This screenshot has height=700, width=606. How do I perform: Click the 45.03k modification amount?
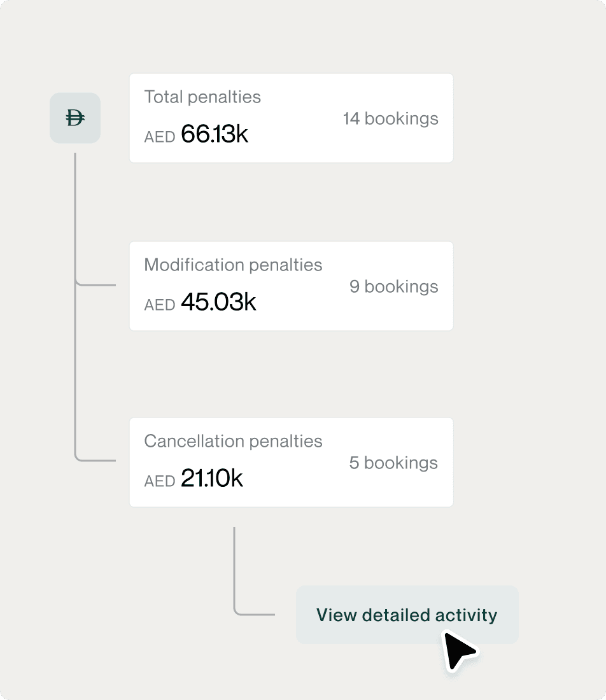coord(218,302)
